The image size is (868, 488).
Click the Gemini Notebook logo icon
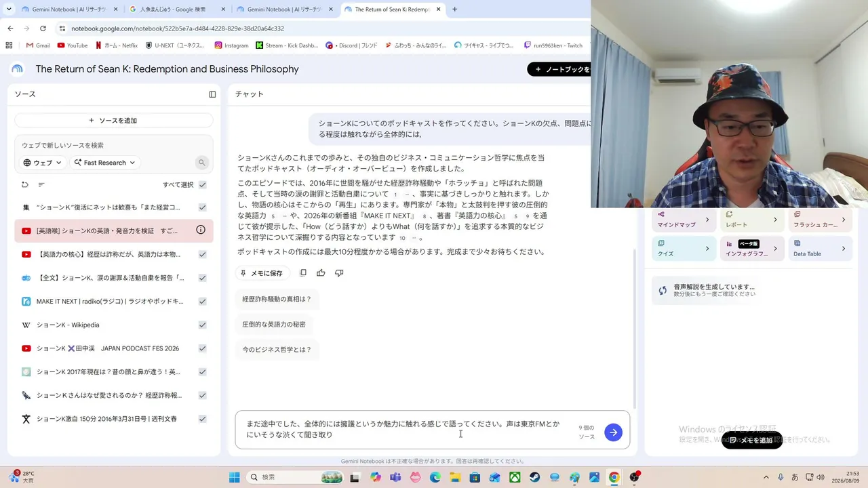click(x=18, y=69)
